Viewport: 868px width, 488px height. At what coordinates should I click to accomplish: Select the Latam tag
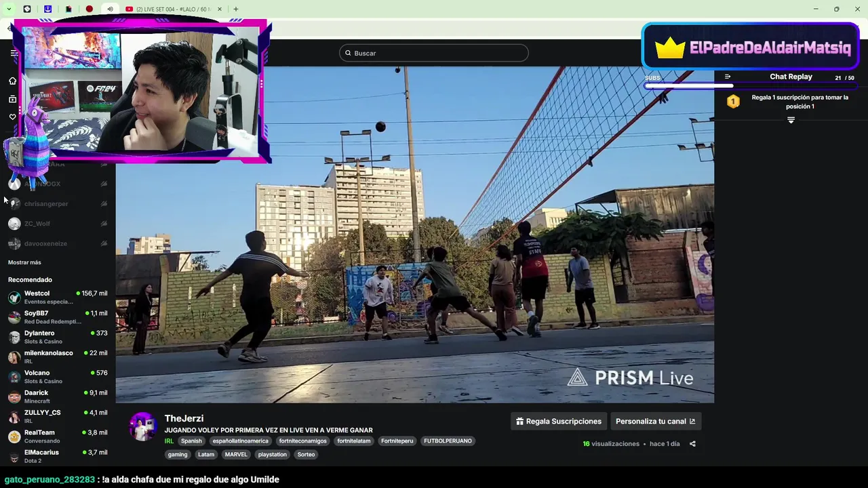tap(206, 455)
